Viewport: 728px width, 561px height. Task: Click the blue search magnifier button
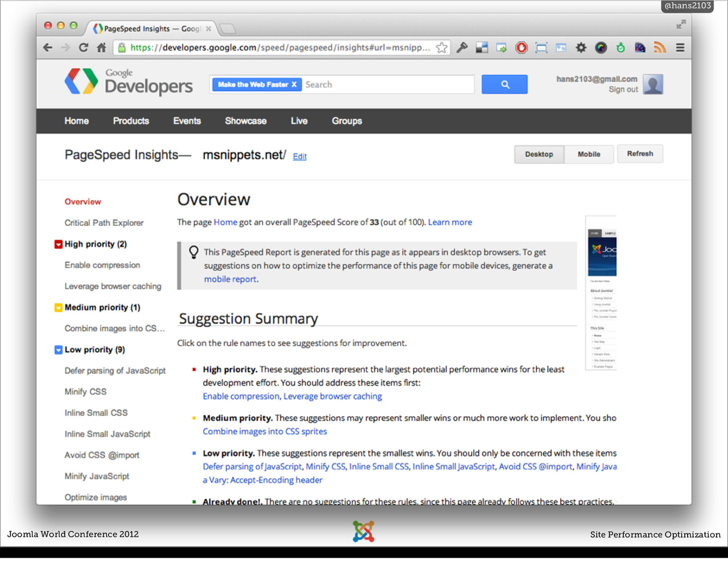[505, 84]
